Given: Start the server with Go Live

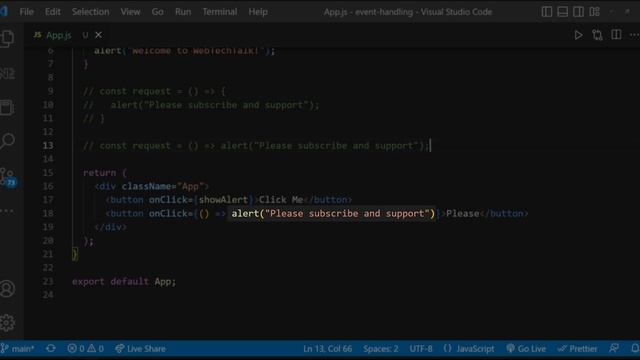Looking at the screenshot, I should pos(526,349).
